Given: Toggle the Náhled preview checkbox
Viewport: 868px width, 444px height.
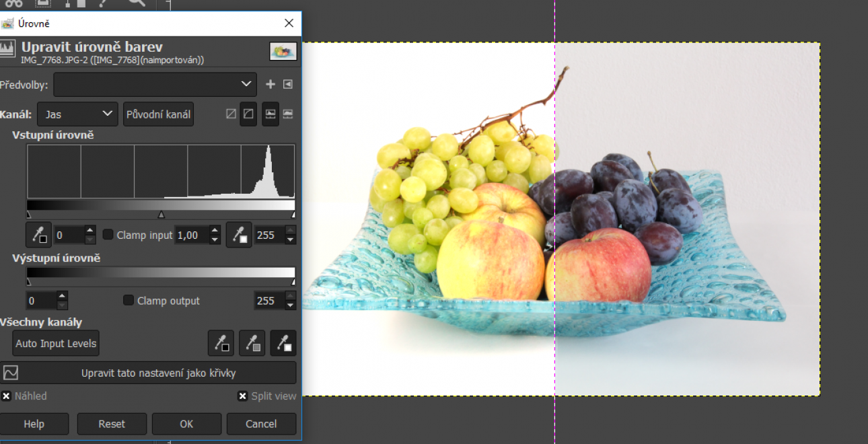Looking at the screenshot, I should click(6, 396).
